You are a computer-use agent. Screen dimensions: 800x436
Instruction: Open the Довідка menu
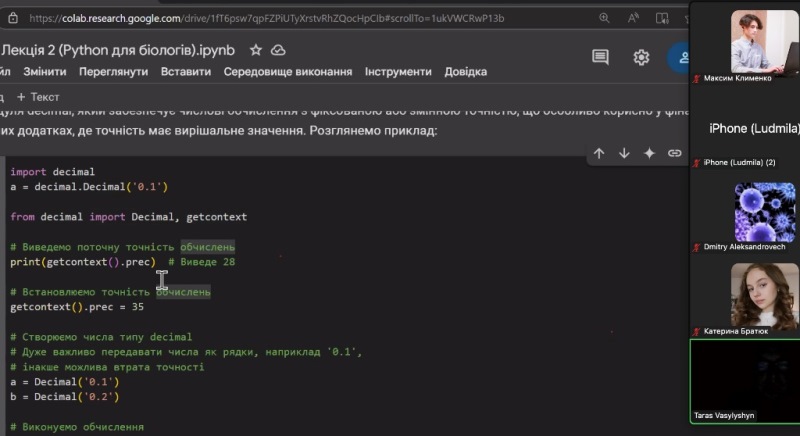click(466, 72)
